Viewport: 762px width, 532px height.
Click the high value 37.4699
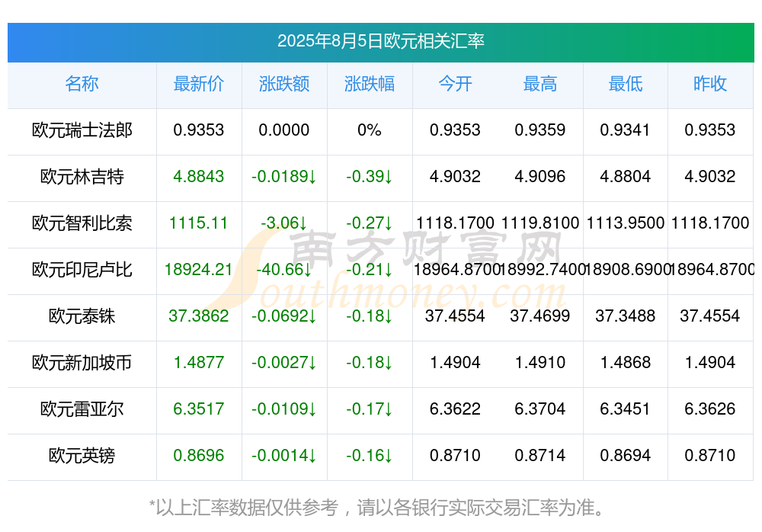(x=540, y=316)
